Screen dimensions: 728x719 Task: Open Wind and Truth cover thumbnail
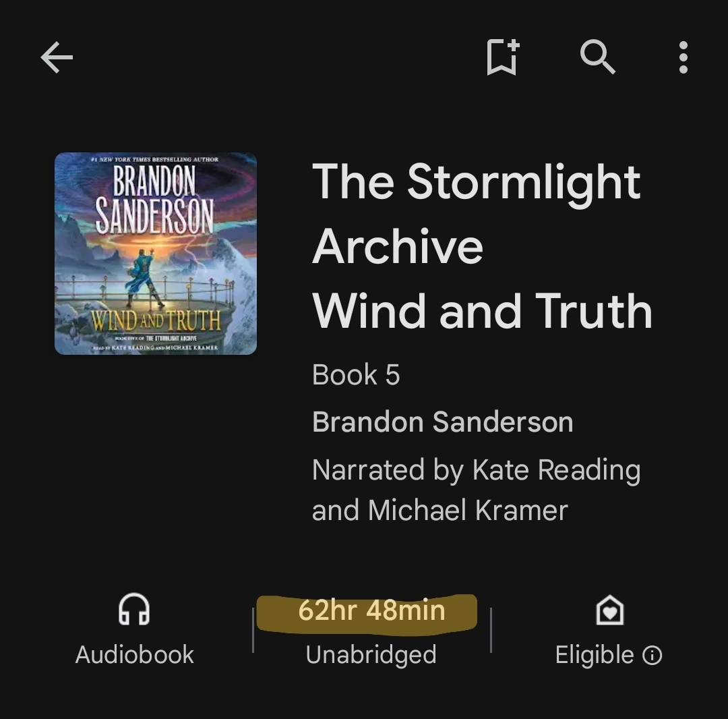click(156, 254)
